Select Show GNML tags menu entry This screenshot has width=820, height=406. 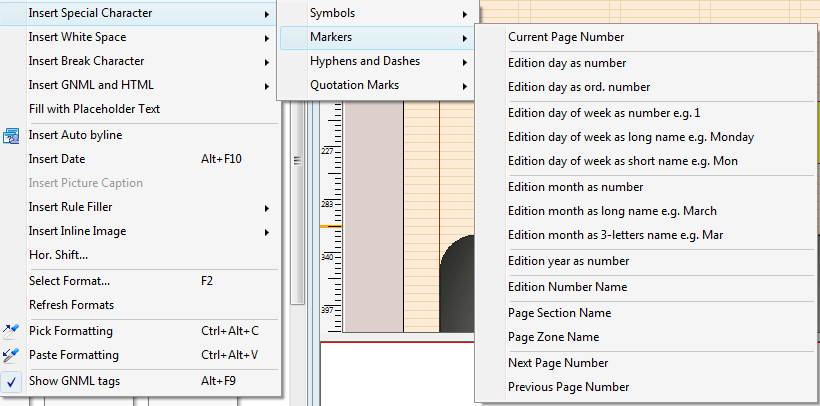140,381
